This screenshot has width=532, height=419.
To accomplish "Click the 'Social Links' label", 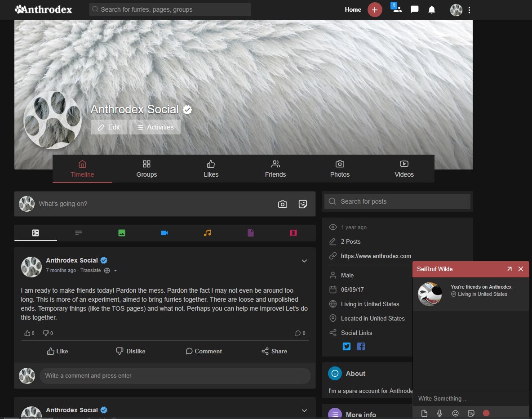I will tap(356, 333).
